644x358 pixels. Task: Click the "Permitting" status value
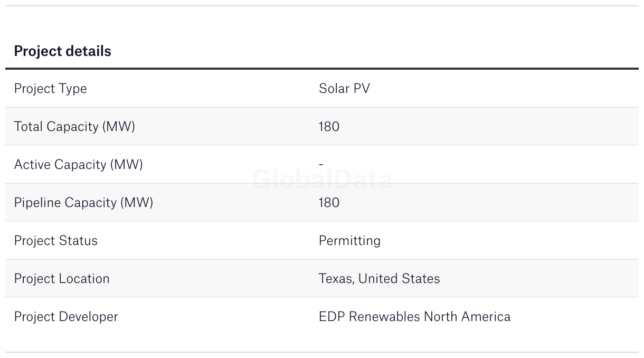pyautogui.click(x=349, y=241)
